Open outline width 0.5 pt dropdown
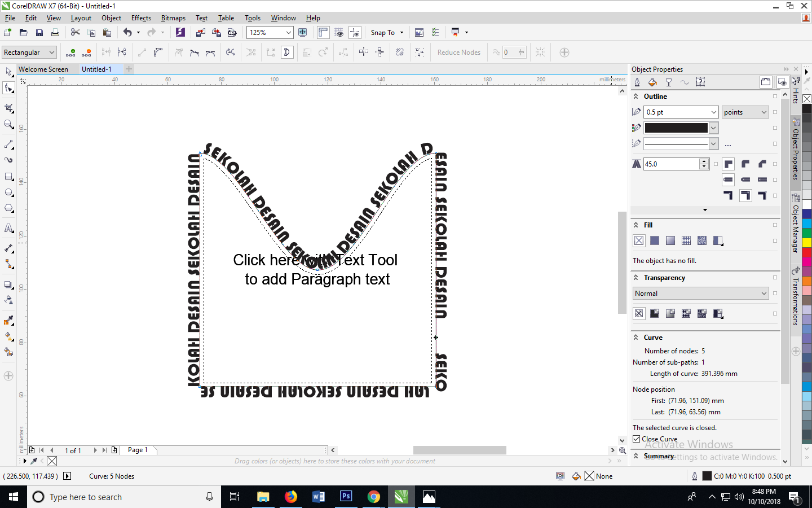This screenshot has width=812, height=508. coord(713,112)
